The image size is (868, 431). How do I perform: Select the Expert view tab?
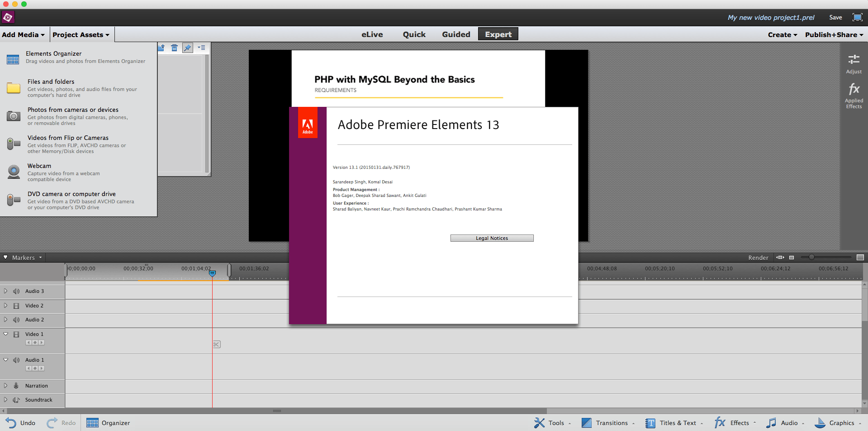(x=498, y=34)
